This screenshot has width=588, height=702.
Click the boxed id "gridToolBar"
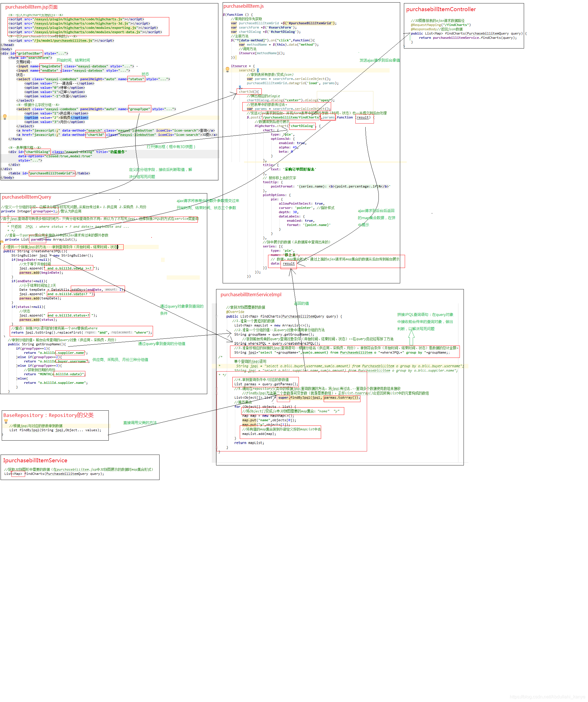[29, 53]
